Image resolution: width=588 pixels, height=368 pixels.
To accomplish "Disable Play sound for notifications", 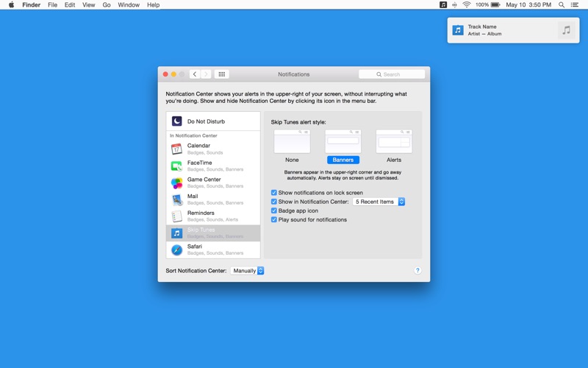I will (x=273, y=219).
